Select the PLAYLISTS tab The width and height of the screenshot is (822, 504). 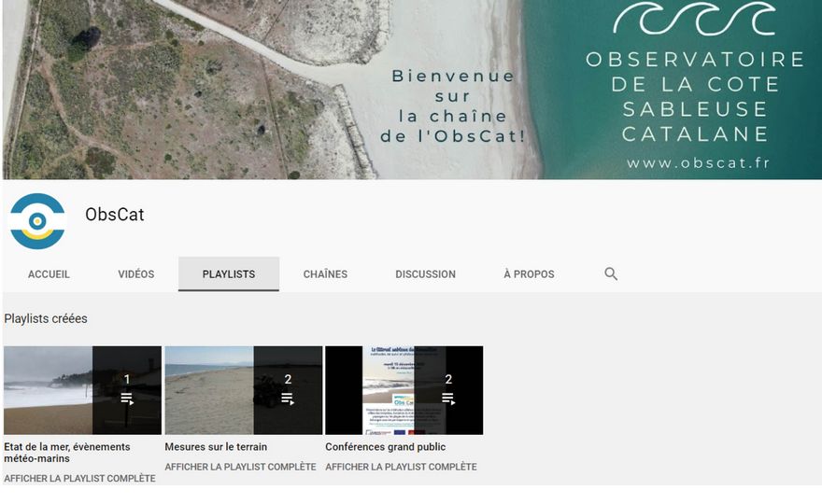(229, 274)
